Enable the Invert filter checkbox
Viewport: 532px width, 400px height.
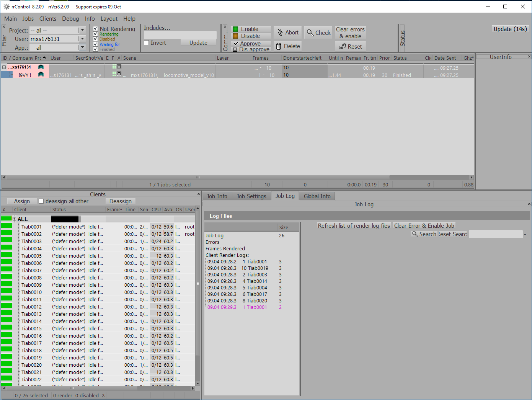tap(146, 43)
